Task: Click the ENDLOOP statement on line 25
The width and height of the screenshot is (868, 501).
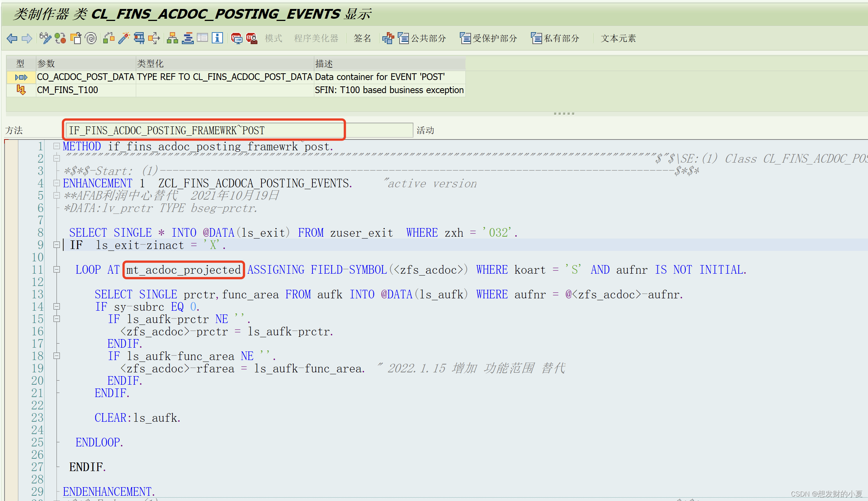Action: [100, 443]
